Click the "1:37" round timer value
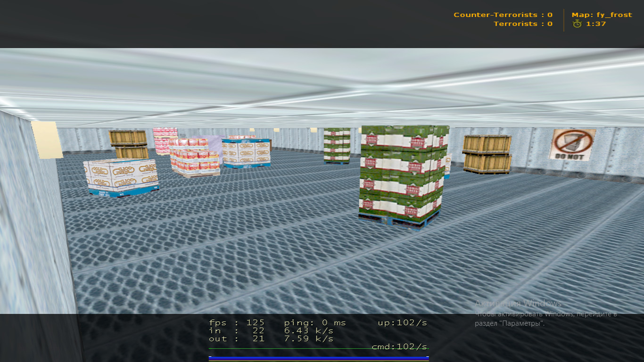 coord(596,24)
